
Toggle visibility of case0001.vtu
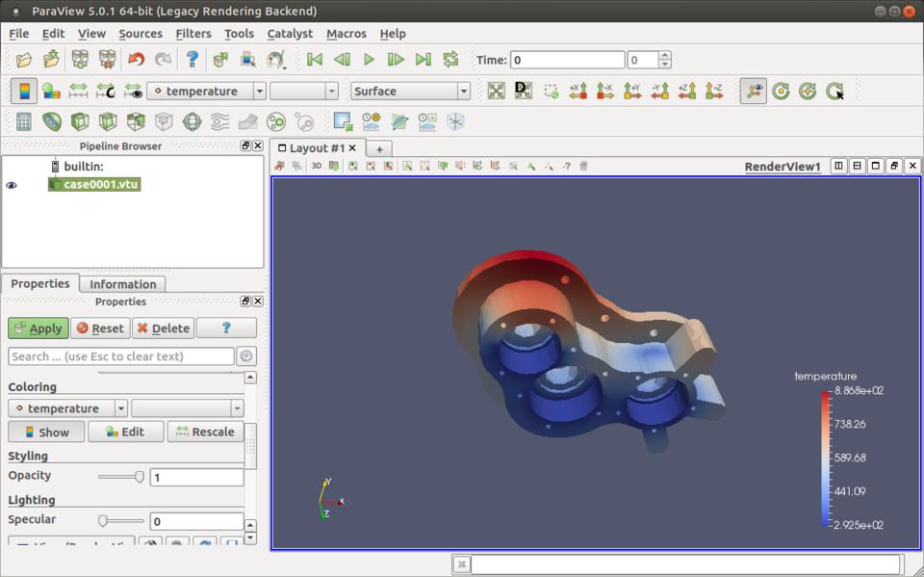pyautogui.click(x=12, y=185)
